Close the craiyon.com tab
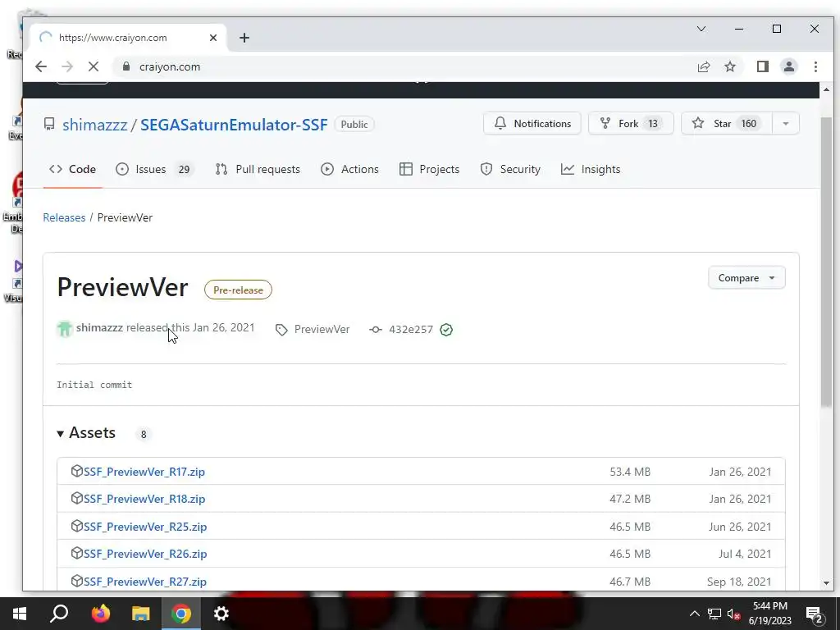The image size is (840, 630). point(212,38)
